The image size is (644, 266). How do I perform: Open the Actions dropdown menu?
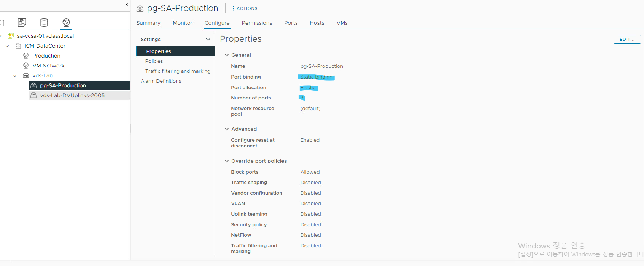[x=245, y=8]
